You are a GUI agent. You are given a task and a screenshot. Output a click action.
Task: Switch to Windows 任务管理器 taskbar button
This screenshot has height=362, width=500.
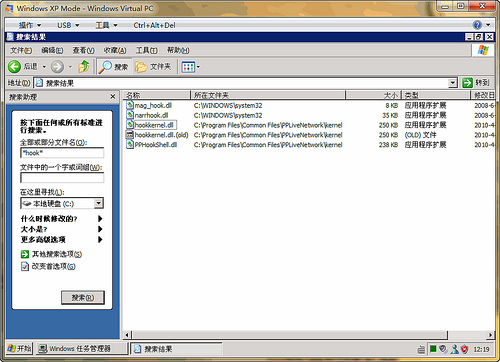[x=81, y=349]
